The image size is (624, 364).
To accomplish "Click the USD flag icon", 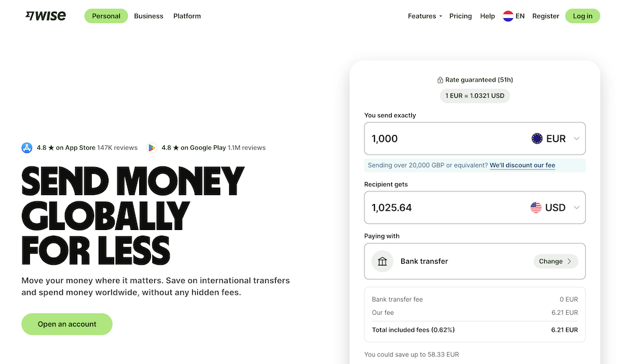I will click(x=536, y=208).
